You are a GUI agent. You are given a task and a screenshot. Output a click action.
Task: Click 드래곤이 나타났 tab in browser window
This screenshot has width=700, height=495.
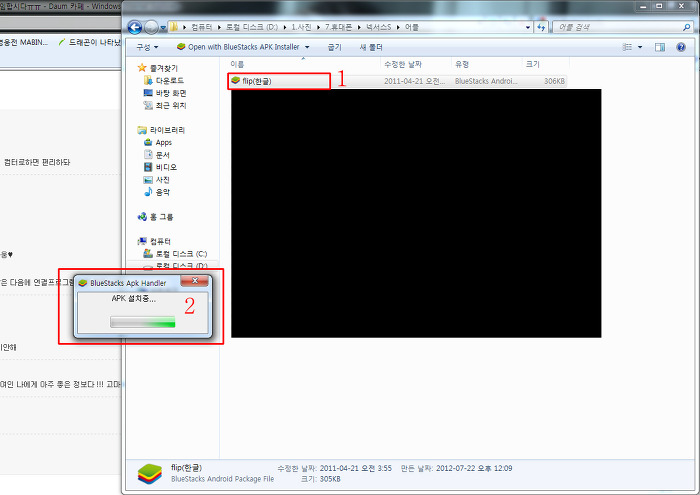[90, 42]
